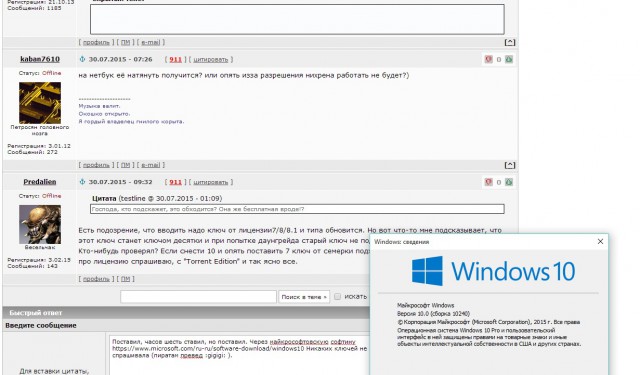Screen dimensions: 640x375
Task: Focus the topic search input field
Action: pyautogui.click(x=198, y=297)
